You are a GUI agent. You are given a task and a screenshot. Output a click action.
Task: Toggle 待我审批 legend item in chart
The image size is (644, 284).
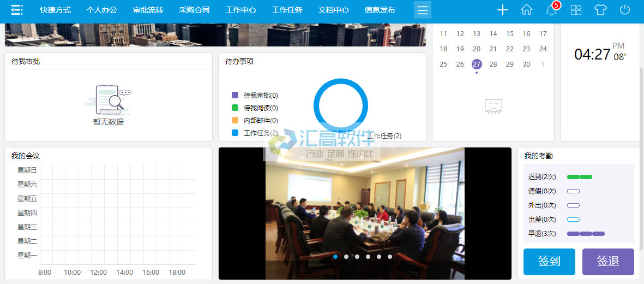click(x=255, y=95)
